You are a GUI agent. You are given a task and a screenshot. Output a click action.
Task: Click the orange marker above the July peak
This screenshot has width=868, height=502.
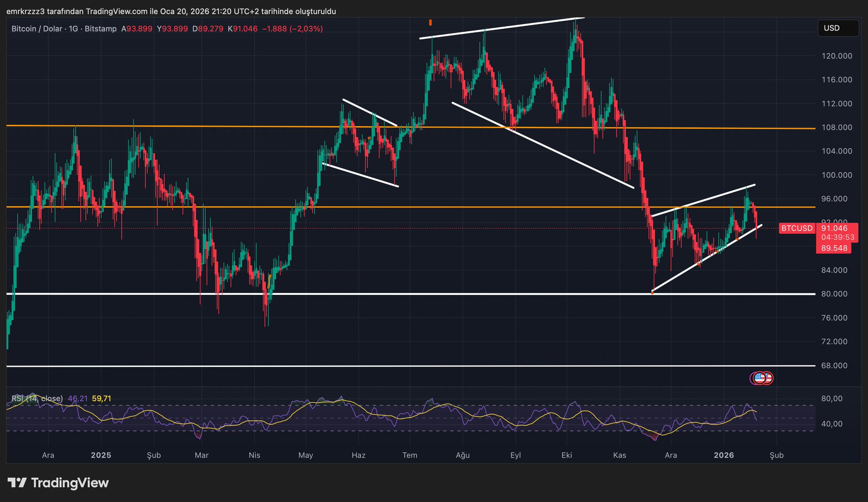(430, 22)
